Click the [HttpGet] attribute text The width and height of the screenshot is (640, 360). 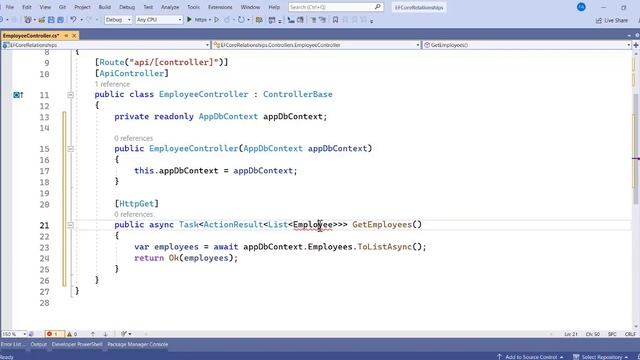(x=136, y=203)
